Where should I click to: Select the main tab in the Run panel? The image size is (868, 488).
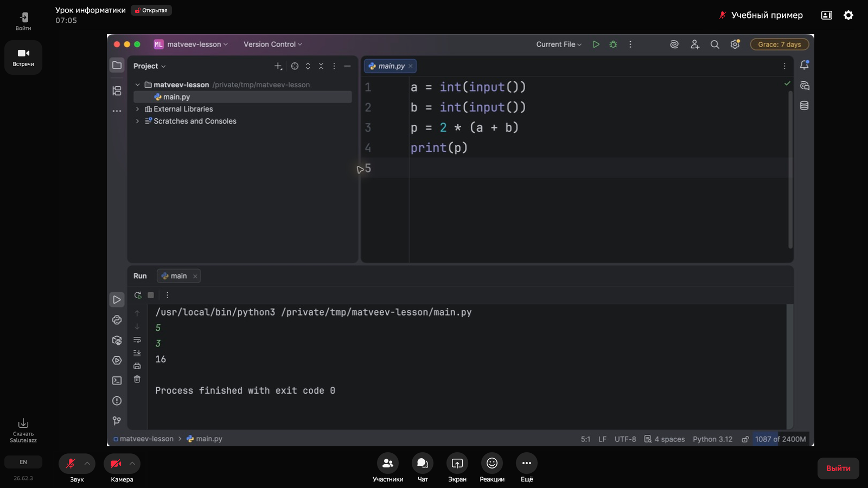178,276
